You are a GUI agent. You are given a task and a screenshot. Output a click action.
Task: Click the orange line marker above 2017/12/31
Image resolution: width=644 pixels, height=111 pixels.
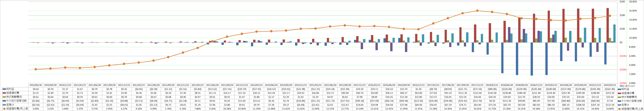point(477,11)
